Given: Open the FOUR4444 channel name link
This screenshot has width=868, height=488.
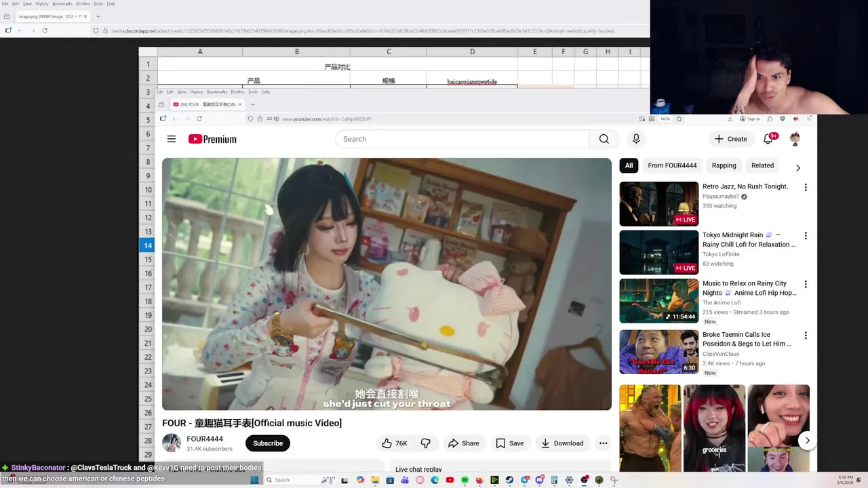Looking at the screenshot, I should tap(205, 439).
